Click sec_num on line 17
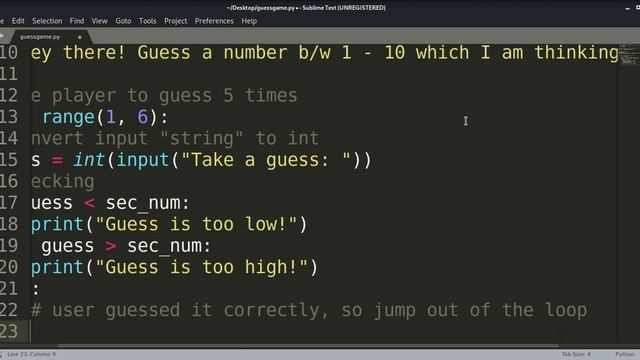The width and height of the screenshot is (640, 360). pyautogui.click(x=142, y=203)
